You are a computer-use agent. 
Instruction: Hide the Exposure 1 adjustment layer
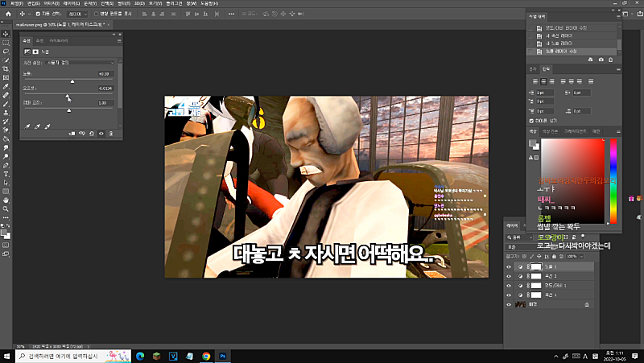coord(508,266)
